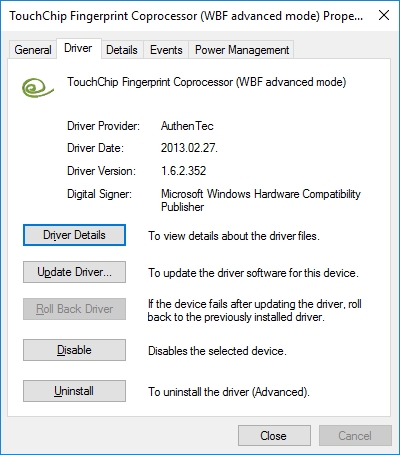Screen dimensions: 400x455
Task: Click the Update Driver... button
Action: coord(74,272)
